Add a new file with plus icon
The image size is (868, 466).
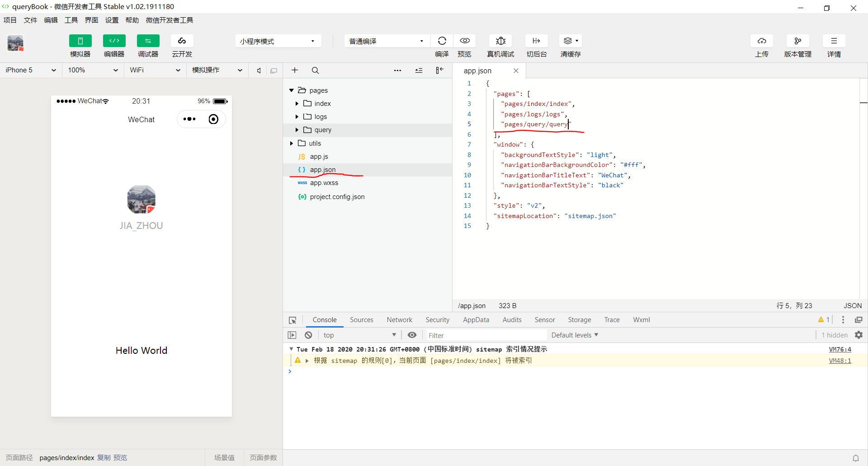(295, 70)
